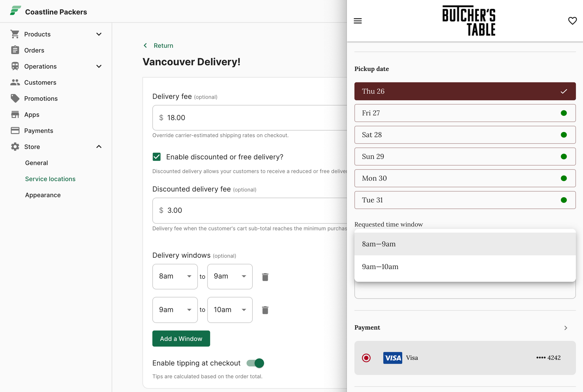Viewport: 583px width, 392px height.
Task: Select Thu 26 pickup date
Action: (465, 91)
